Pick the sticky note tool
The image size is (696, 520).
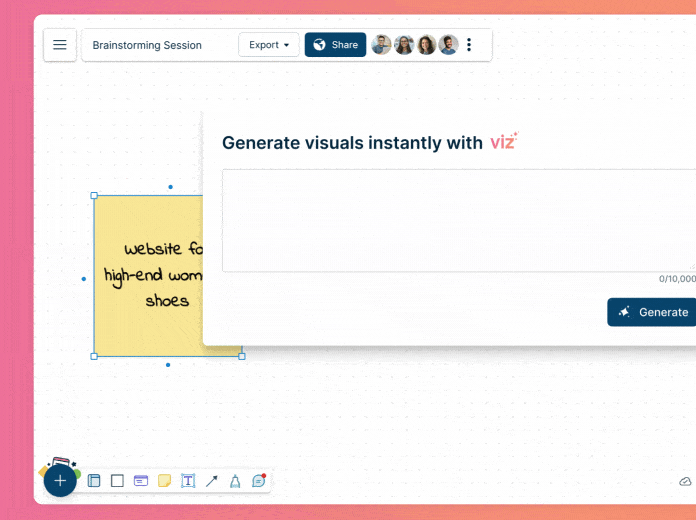pos(165,481)
